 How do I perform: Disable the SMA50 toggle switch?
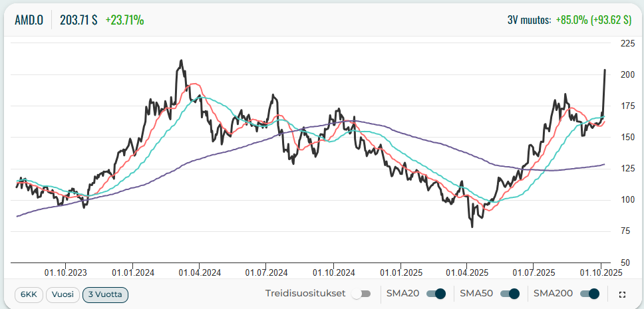(510, 294)
